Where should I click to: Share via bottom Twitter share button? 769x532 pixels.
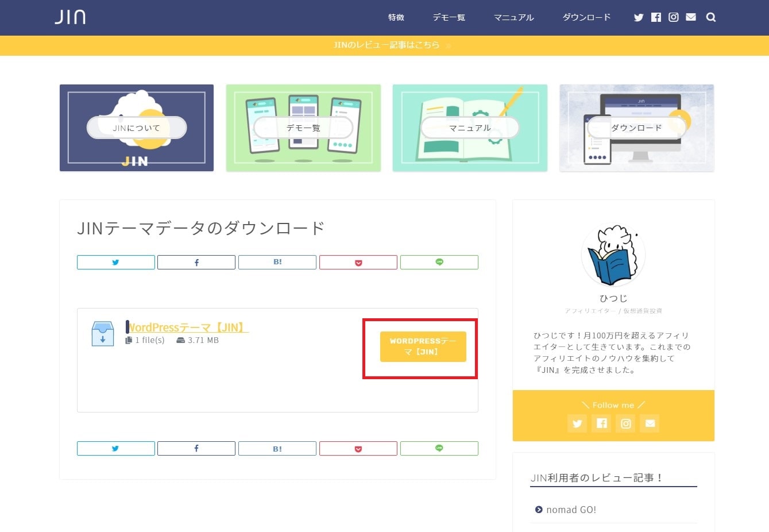[116, 448]
